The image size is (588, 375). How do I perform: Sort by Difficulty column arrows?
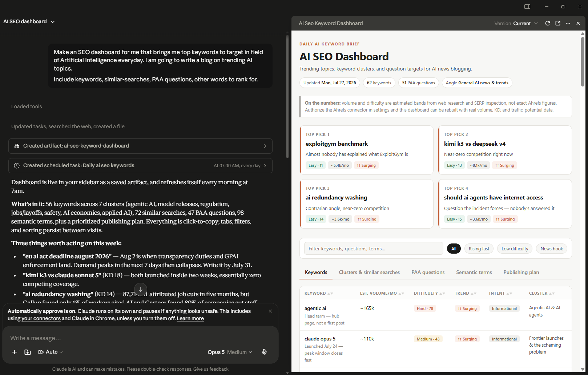click(442, 294)
